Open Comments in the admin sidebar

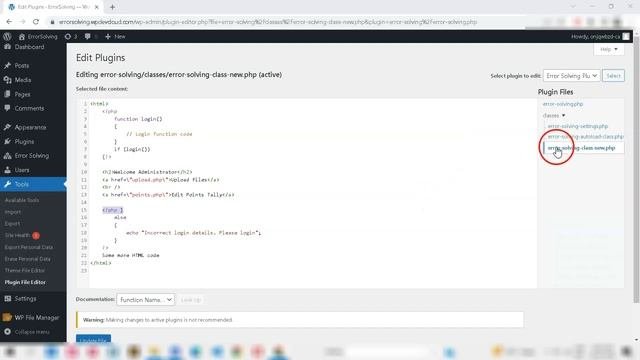[x=29, y=109]
